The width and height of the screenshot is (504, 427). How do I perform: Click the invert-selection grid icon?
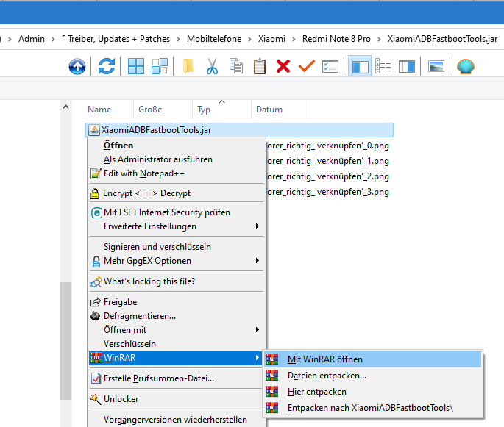point(160,66)
